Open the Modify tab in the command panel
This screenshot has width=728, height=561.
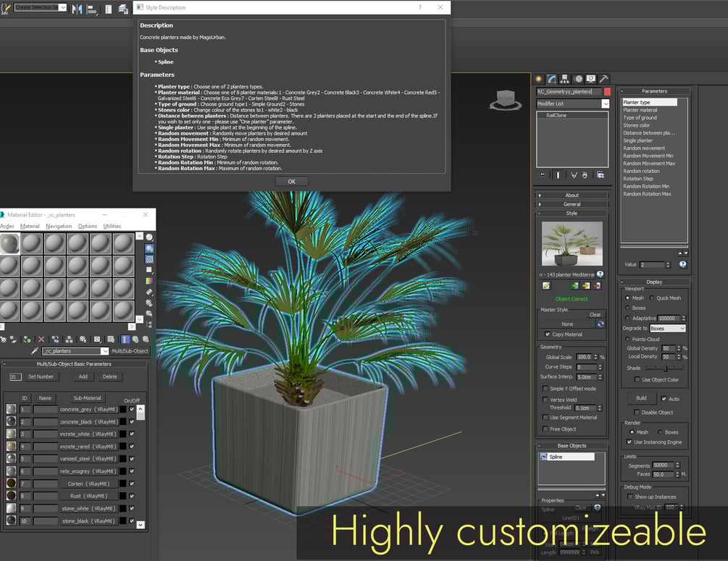pos(551,79)
